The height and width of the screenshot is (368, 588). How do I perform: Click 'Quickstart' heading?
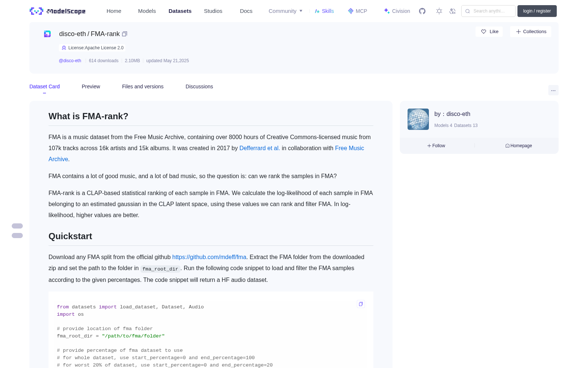pyautogui.click(x=70, y=236)
